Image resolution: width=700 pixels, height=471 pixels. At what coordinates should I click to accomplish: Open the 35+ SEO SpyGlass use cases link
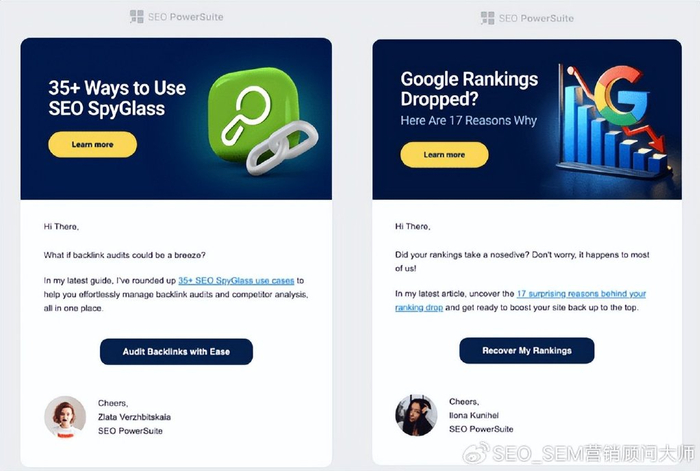tap(236, 281)
